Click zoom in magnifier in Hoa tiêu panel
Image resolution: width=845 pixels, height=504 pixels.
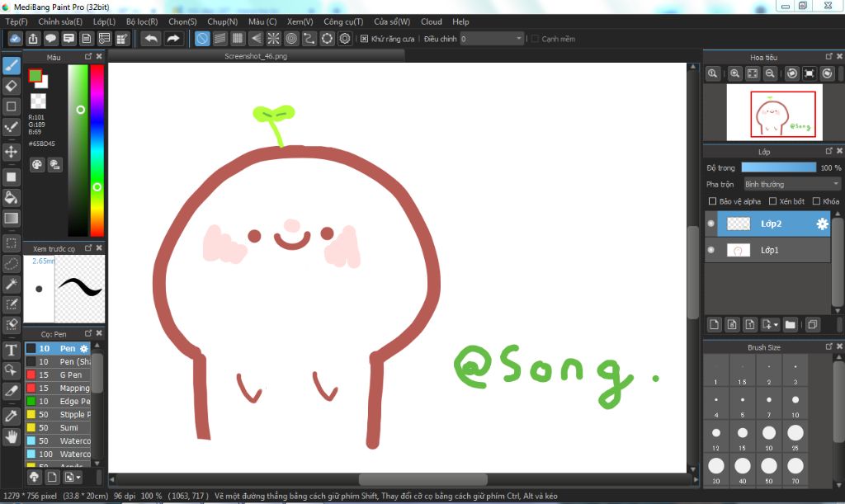735,73
